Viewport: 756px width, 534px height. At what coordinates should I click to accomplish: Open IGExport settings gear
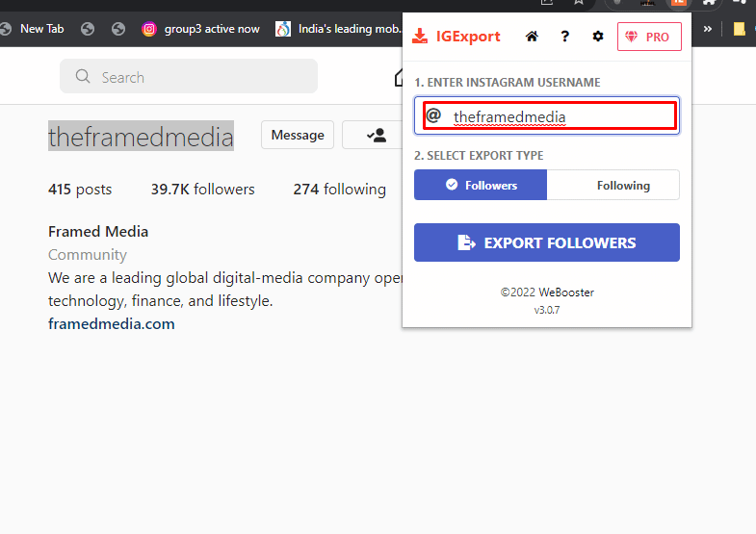click(598, 37)
